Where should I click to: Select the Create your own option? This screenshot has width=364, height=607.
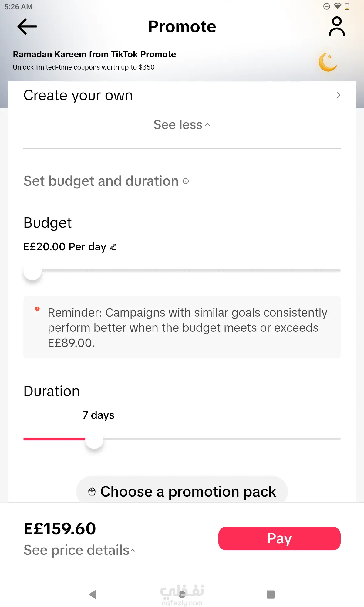coord(182,95)
